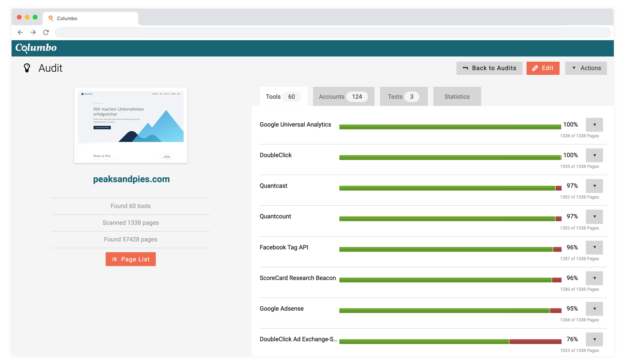Click the Scanned 1338 pages text
Viewport: 625px width, 364px height.
pos(131,223)
